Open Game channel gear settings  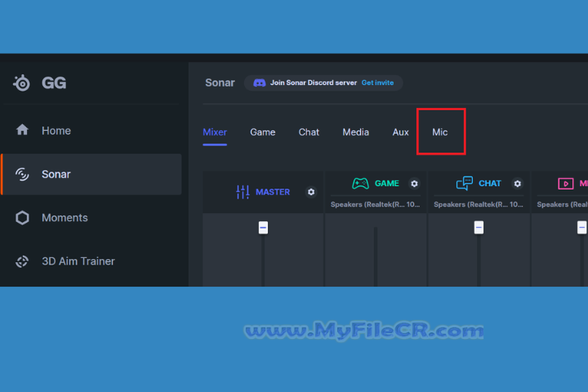[x=414, y=184]
